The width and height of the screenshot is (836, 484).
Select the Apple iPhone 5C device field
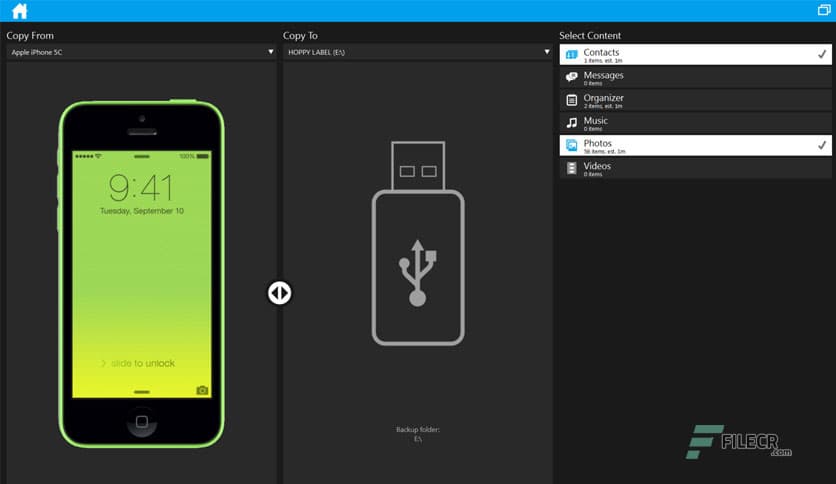(141, 52)
